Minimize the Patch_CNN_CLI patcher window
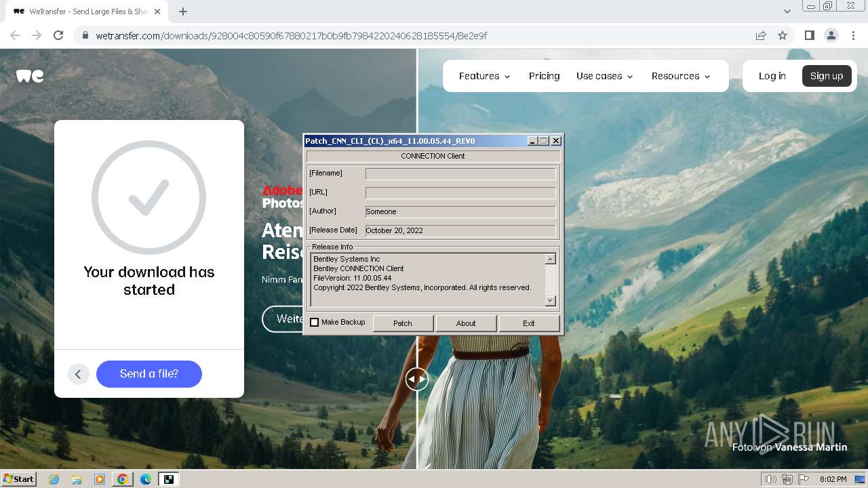 point(532,141)
